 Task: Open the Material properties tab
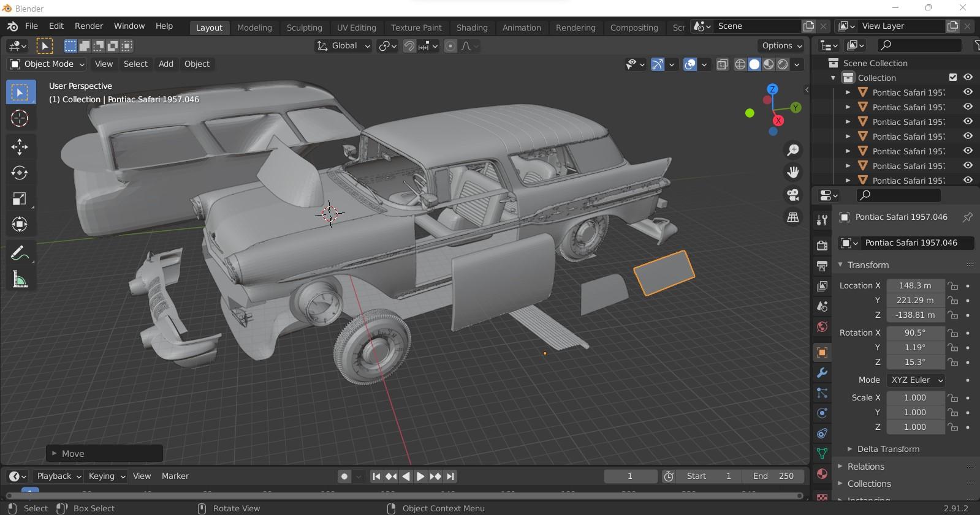pyautogui.click(x=822, y=474)
